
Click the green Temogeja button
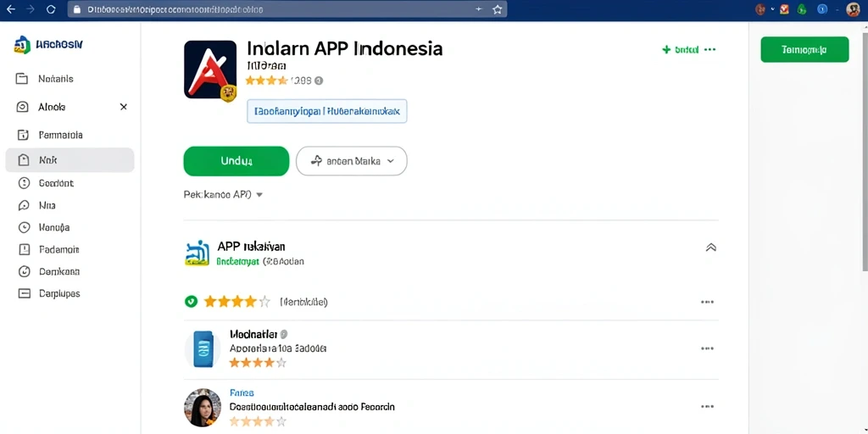pos(804,49)
